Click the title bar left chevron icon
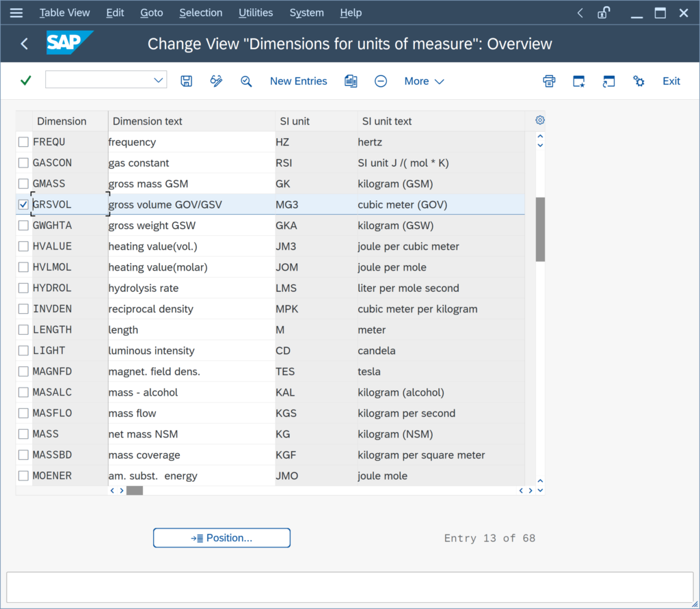Viewport: 700px width, 609px height. (580, 12)
